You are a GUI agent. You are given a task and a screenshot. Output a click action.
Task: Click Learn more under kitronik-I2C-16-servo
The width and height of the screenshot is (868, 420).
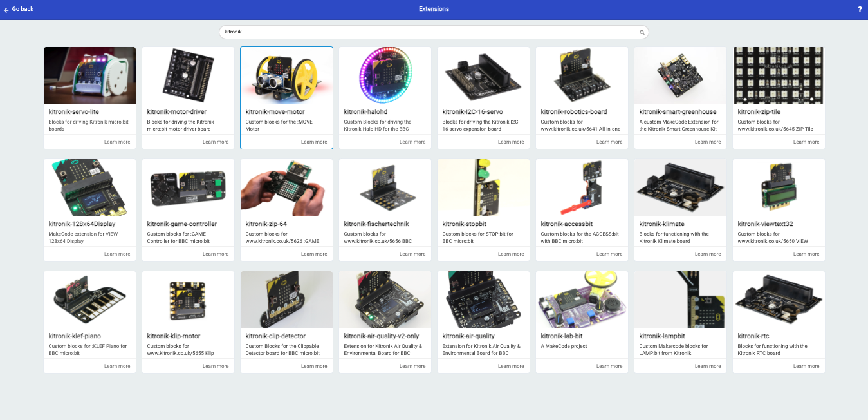(x=511, y=142)
